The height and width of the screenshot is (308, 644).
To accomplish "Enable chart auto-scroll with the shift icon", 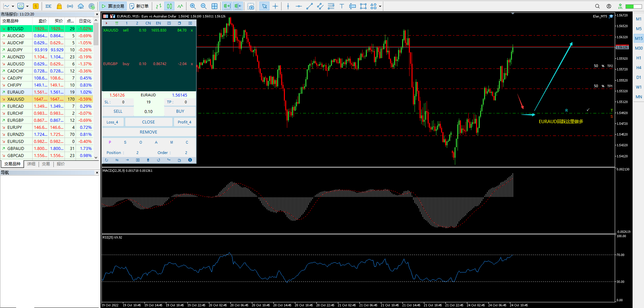I will tap(227, 6).
